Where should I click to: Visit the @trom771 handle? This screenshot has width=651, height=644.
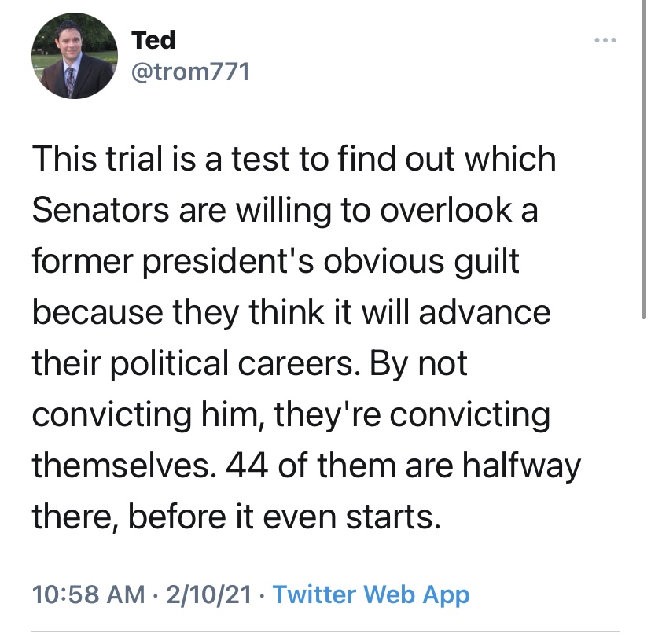190,72
